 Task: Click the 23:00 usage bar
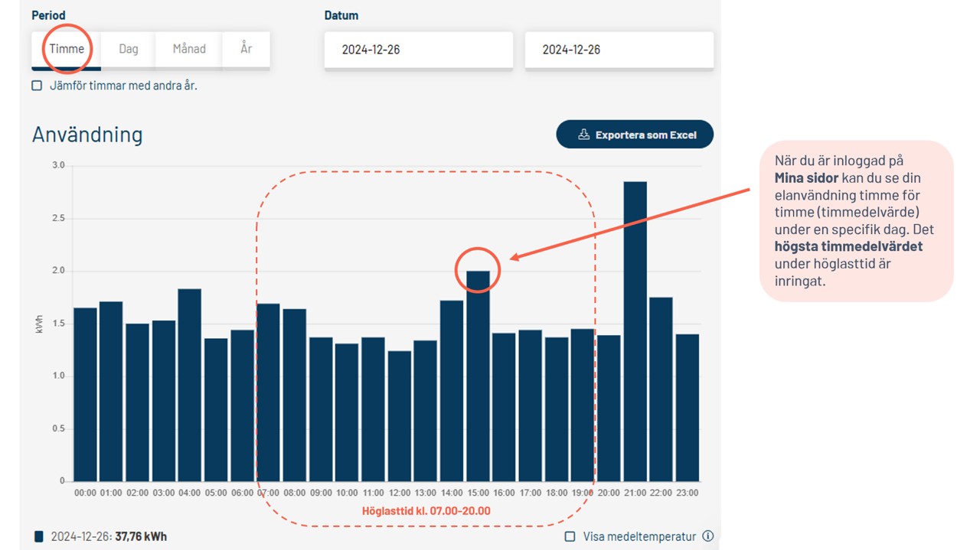click(687, 408)
